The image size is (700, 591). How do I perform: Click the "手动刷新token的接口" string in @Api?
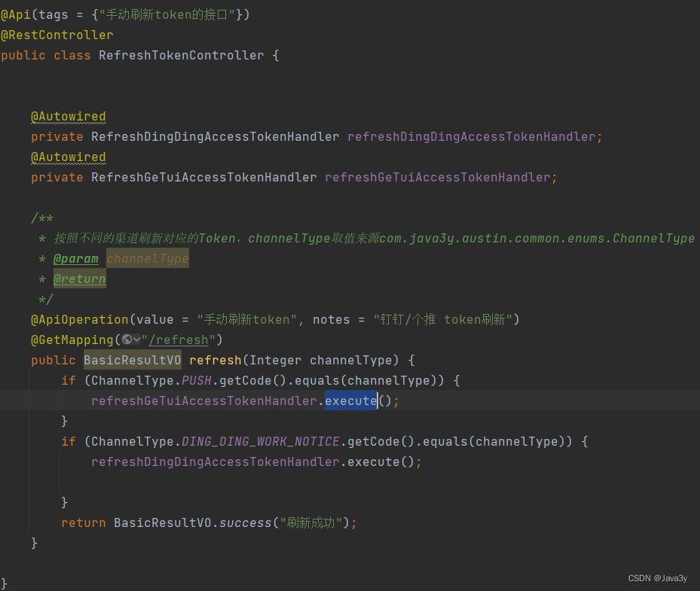(167, 15)
